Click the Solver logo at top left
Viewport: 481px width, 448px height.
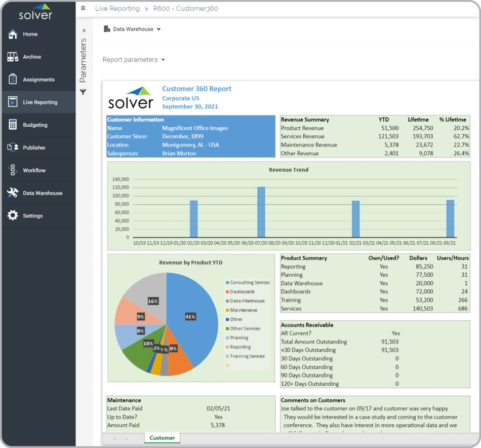point(35,12)
